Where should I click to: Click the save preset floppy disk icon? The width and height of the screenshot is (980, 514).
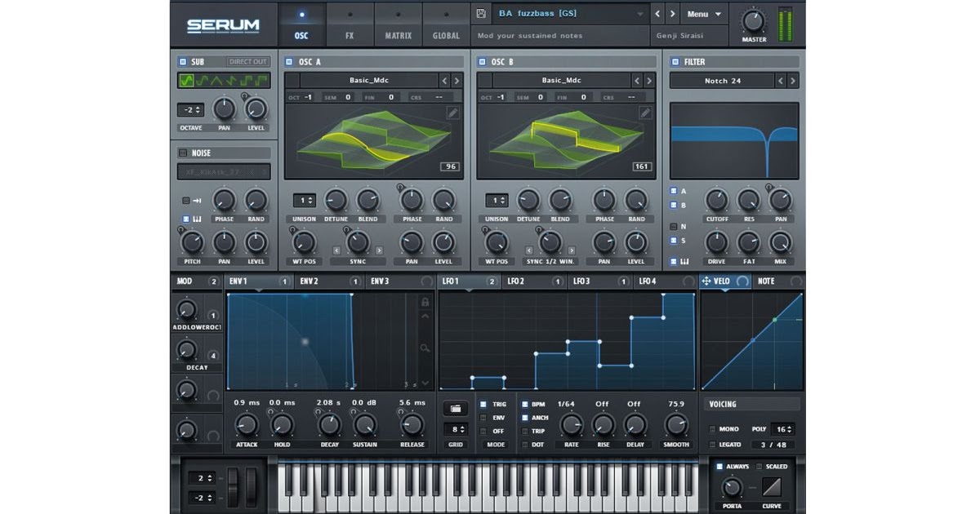[481, 14]
